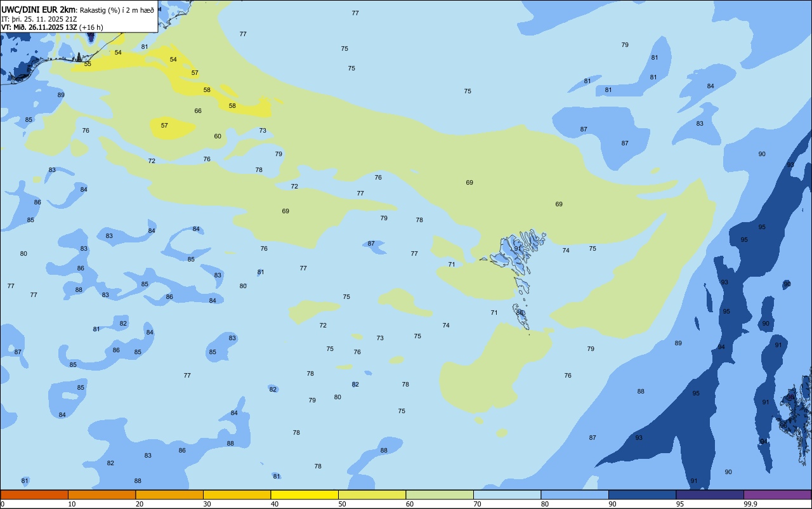Click the 40–50 bright yellow legend swatch
812x509 pixels.
click(x=304, y=494)
